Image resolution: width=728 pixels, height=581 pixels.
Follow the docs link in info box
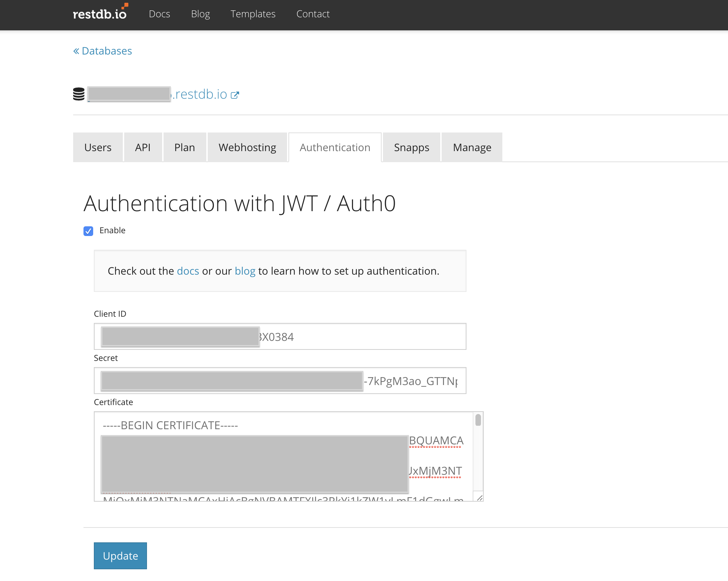[188, 271]
